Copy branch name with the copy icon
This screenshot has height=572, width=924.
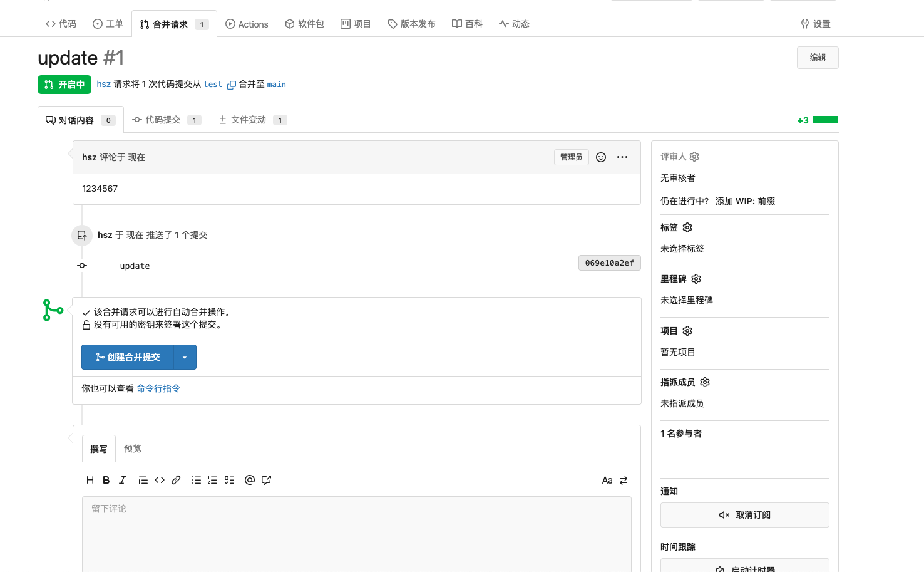point(232,85)
